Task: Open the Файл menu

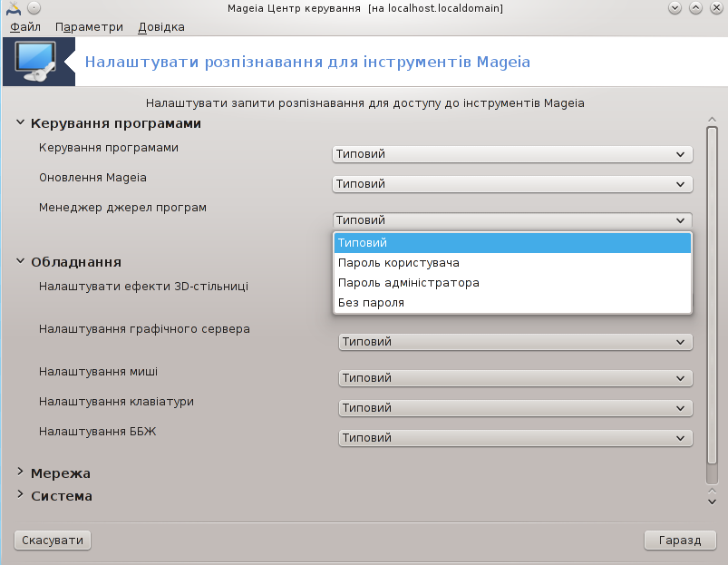Action: tap(25, 27)
